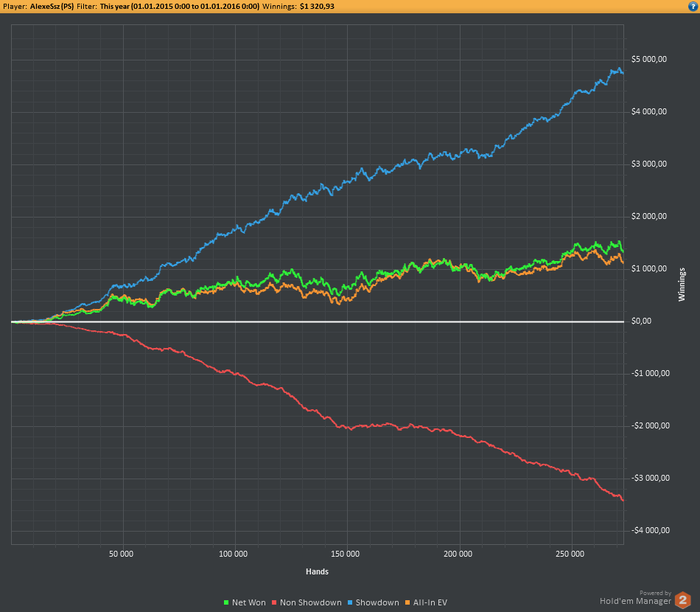Viewport: 700px width, 612px height.
Task: Click the player name AlexeSsz (PS)
Action: tap(52, 7)
